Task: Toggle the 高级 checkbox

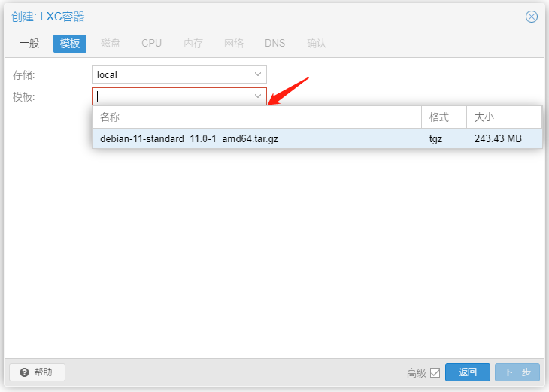Action: coord(435,373)
